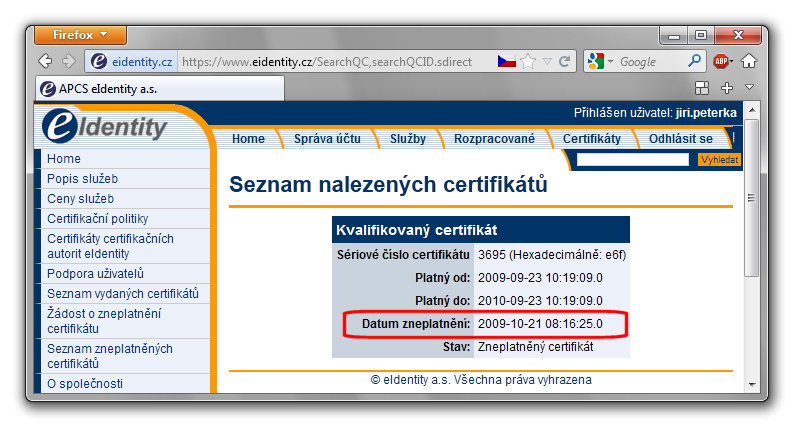Click Platný do value 2010-09-23 10:19:09.0

click(540, 301)
